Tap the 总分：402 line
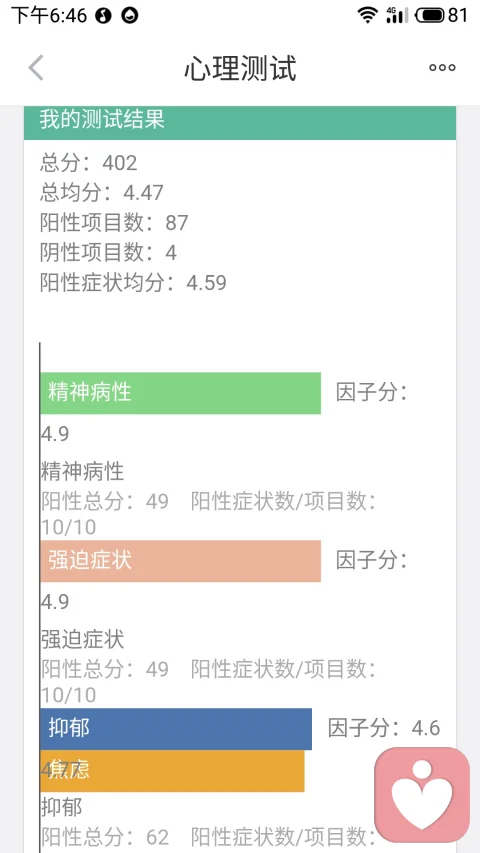480x853 pixels. [x=89, y=163]
